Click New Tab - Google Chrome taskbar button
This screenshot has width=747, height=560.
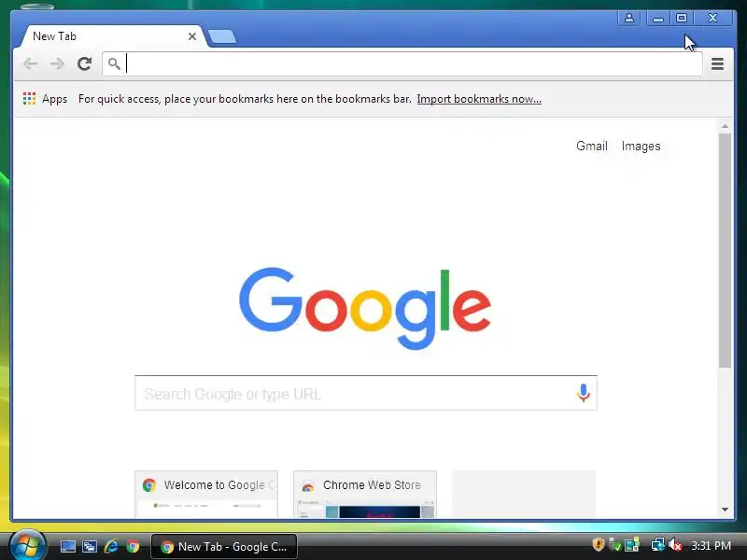tap(224, 547)
